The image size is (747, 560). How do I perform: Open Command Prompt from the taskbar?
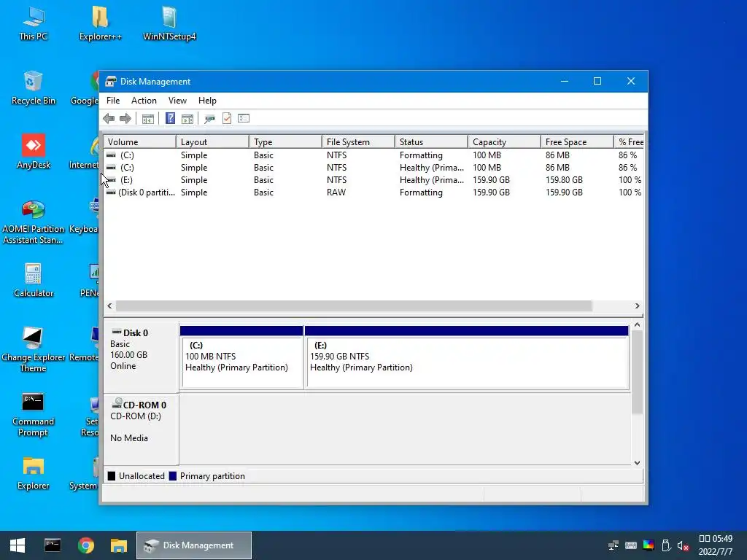coord(53,545)
